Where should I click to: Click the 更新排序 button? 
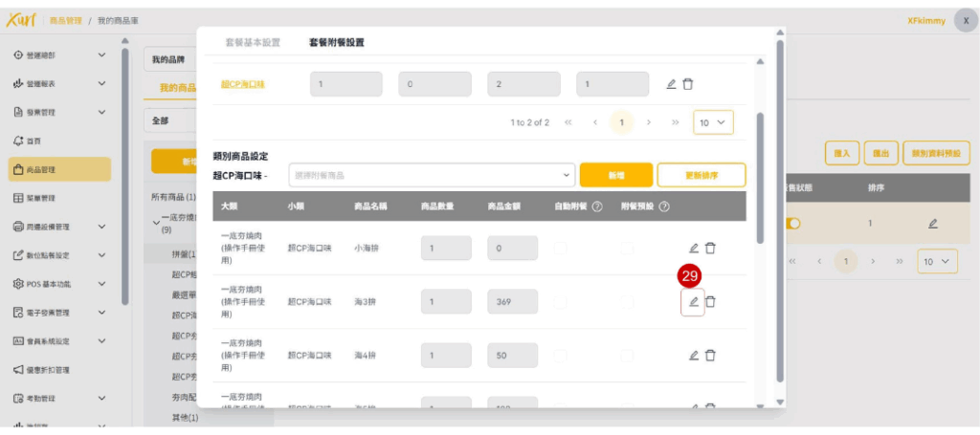tap(701, 175)
